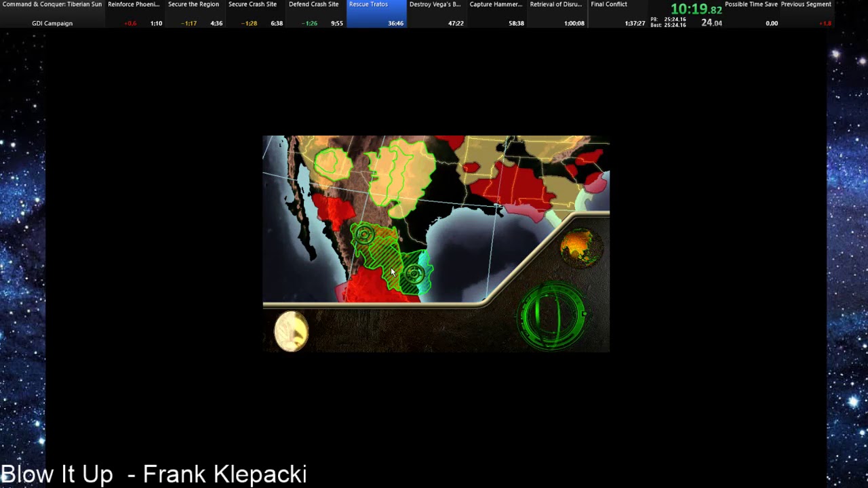This screenshot has width=868, height=488.
Task: Click the -1:17 delta under Secure the Region
Action: click(189, 23)
